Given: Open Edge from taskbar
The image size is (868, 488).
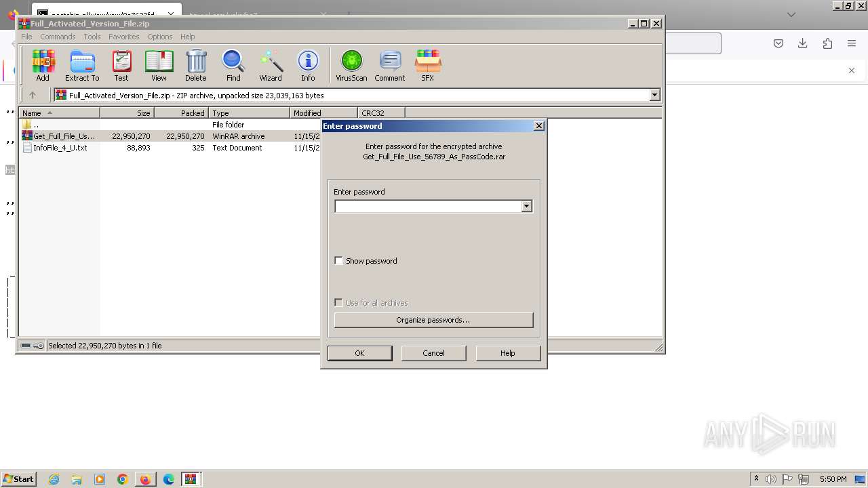Looking at the screenshot, I should 169,479.
